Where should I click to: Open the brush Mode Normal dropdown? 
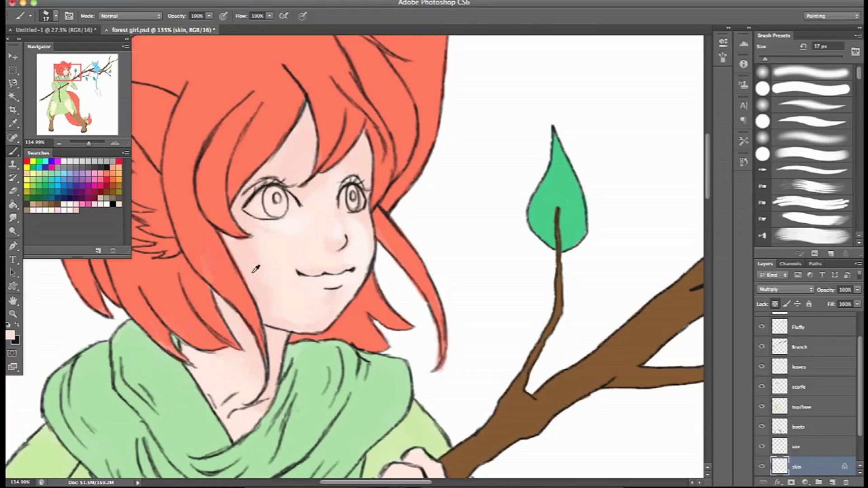[x=130, y=16]
